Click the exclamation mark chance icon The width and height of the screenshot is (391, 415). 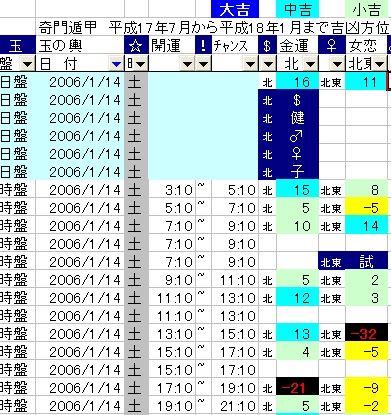tap(203, 46)
